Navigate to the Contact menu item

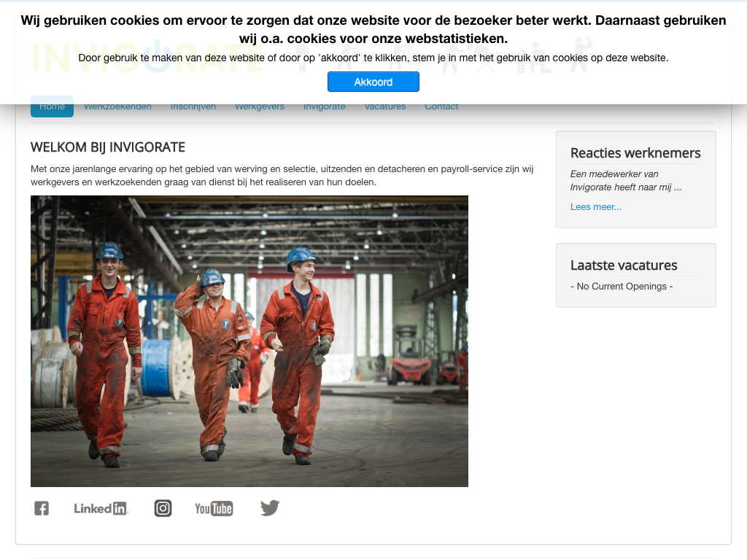click(x=442, y=107)
